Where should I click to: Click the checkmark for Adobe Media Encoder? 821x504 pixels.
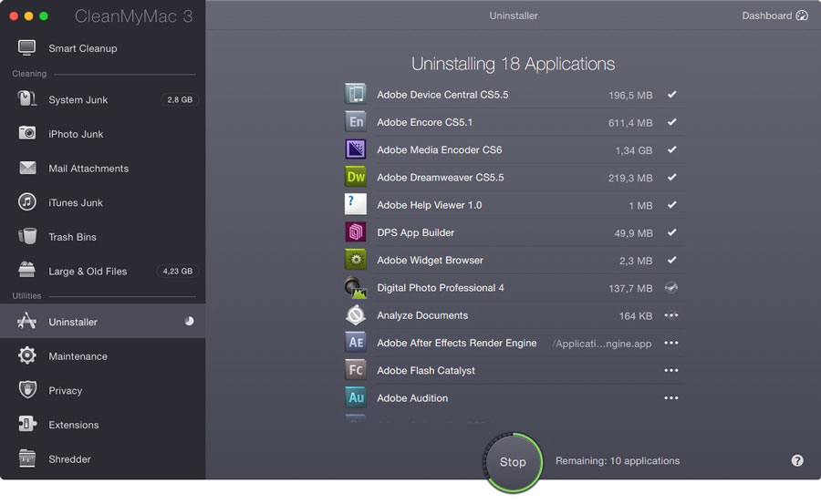(x=671, y=149)
